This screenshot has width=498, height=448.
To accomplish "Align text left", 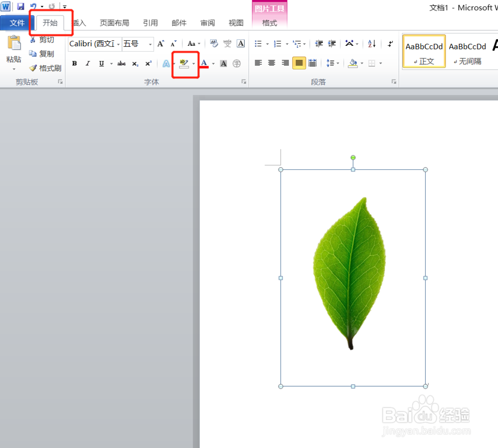I will (x=258, y=63).
